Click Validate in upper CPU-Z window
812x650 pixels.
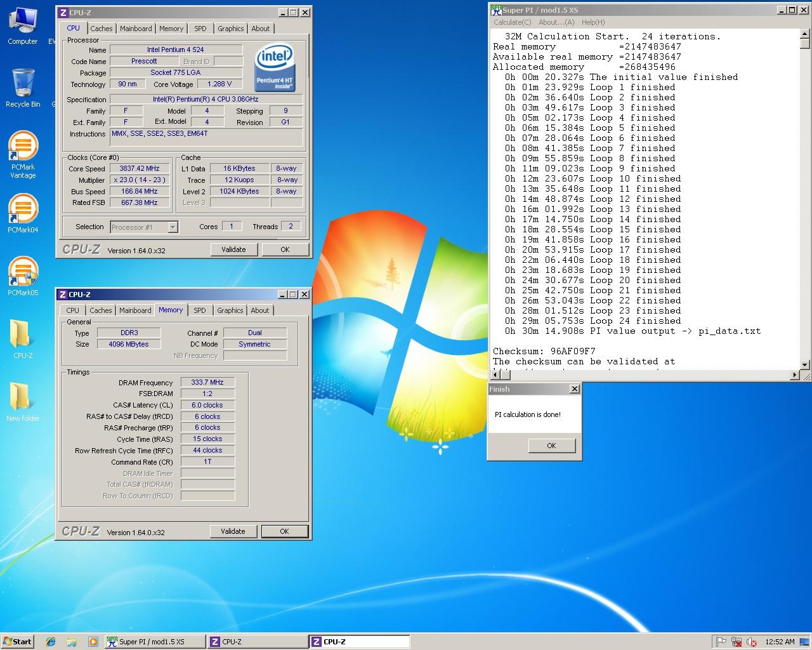pos(233,249)
